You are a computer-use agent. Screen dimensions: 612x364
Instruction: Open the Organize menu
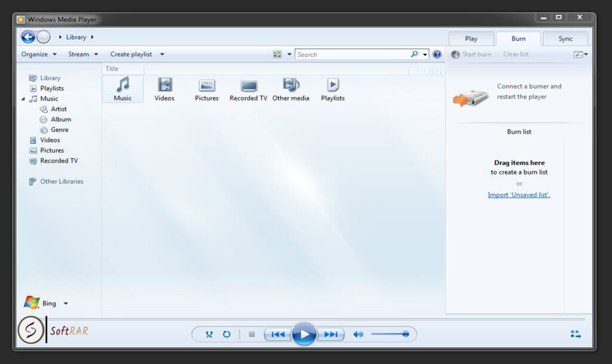click(x=39, y=54)
